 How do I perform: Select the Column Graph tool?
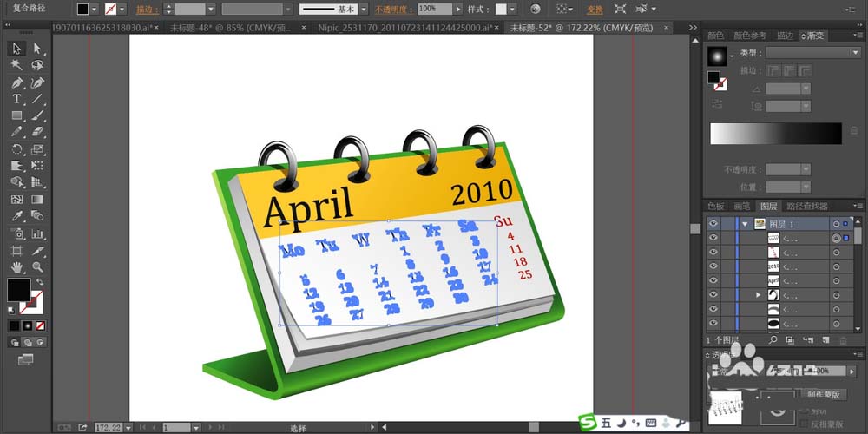coord(37,233)
